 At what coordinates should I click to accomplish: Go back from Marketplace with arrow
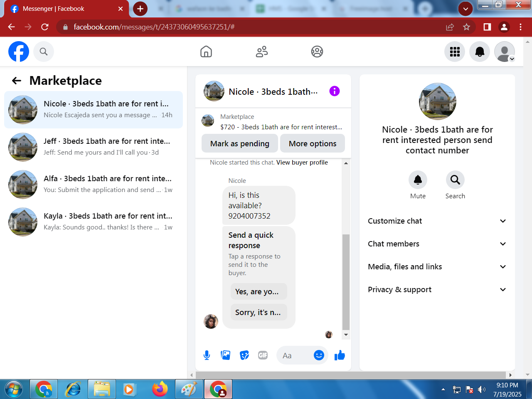point(17,81)
